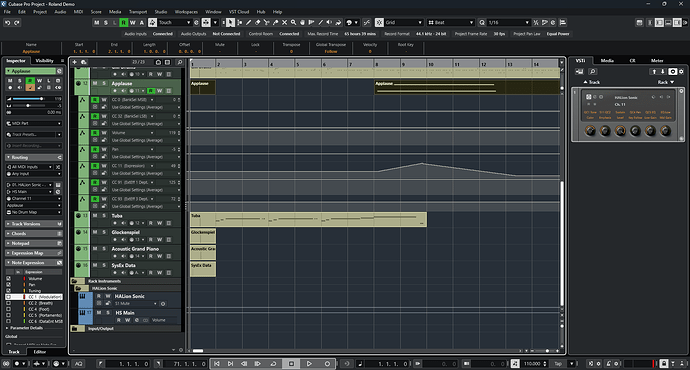
Task: Expand the Chords inspector section
Action: (34, 234)
